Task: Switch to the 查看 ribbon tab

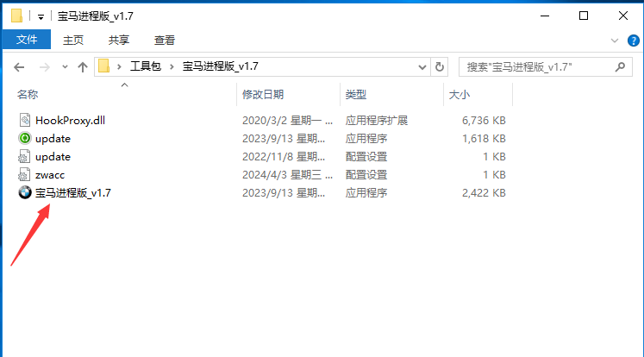Action: pos(165,41)
